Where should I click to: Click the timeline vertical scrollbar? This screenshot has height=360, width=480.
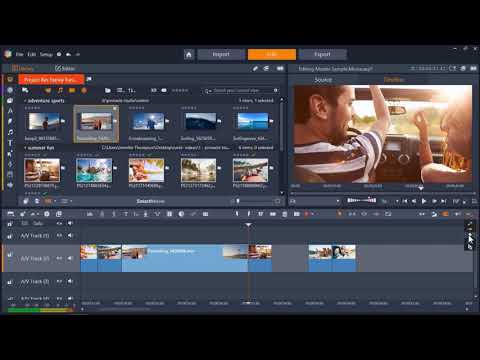[476, 258]
